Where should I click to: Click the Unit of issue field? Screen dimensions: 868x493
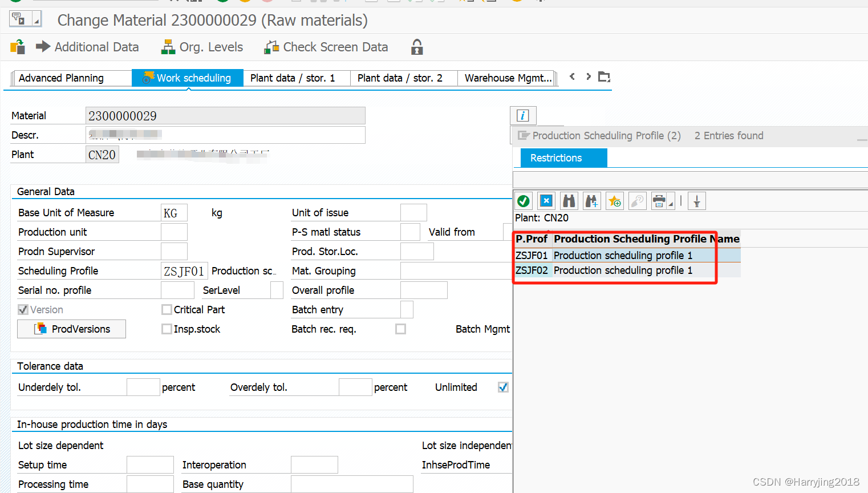[x=413, y=213]
